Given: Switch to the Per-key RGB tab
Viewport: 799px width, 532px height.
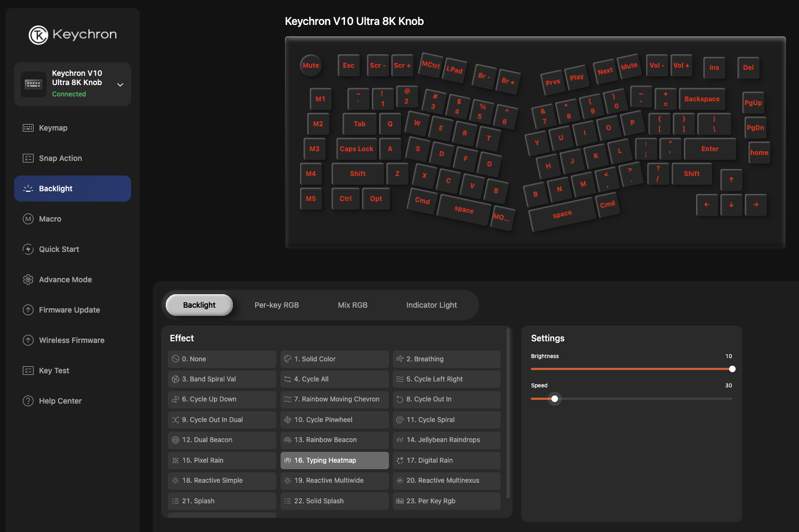Looking at the screenshot, I should pos(277,305).
